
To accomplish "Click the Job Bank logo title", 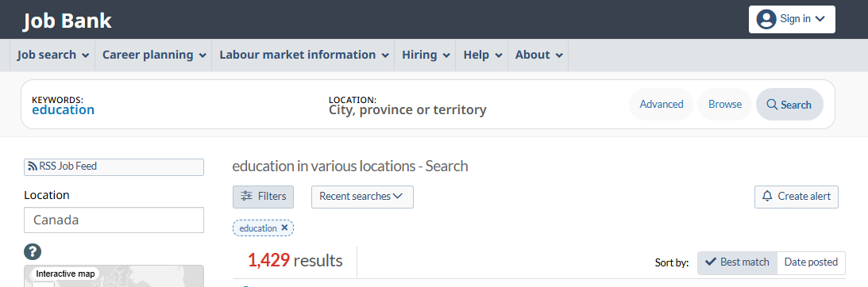I will 68,21.
